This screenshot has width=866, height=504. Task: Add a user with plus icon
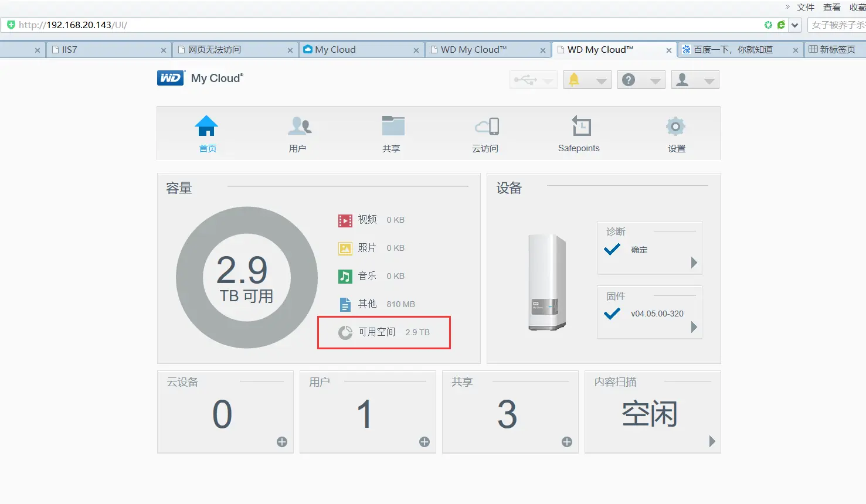(424, 442)
